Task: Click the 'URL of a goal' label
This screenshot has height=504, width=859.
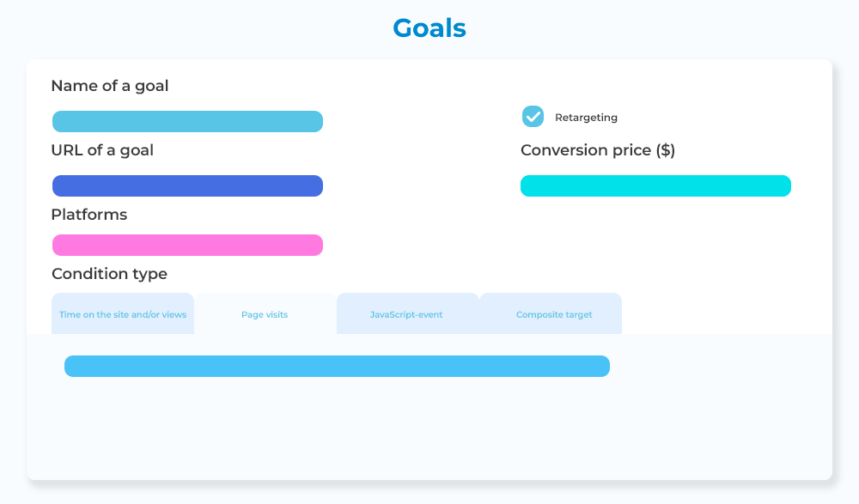Action: coord(102,150)
